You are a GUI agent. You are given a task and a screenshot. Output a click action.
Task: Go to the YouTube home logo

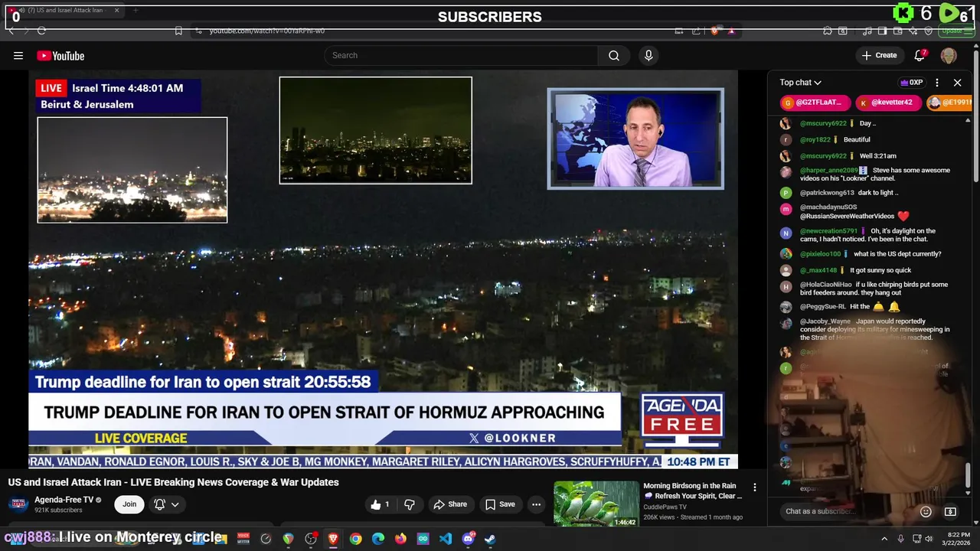point(60,56)
